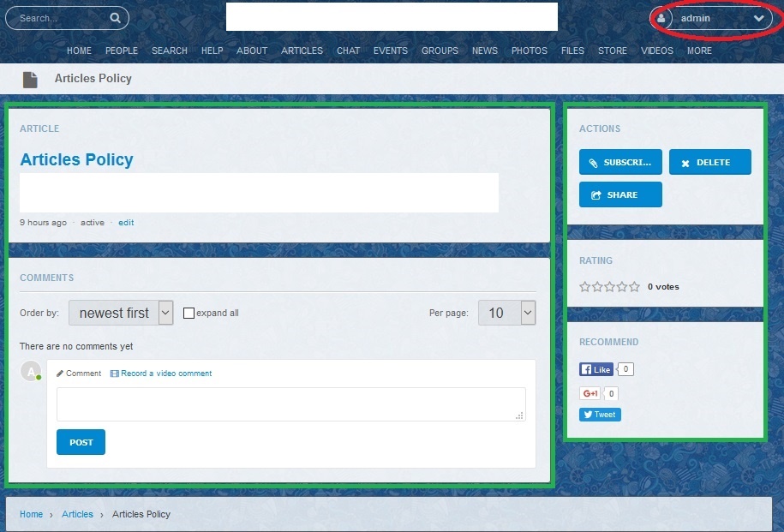Click the Google +1 button
The height and width of the screenshot is (532, 784).
[x=589, y=394]
